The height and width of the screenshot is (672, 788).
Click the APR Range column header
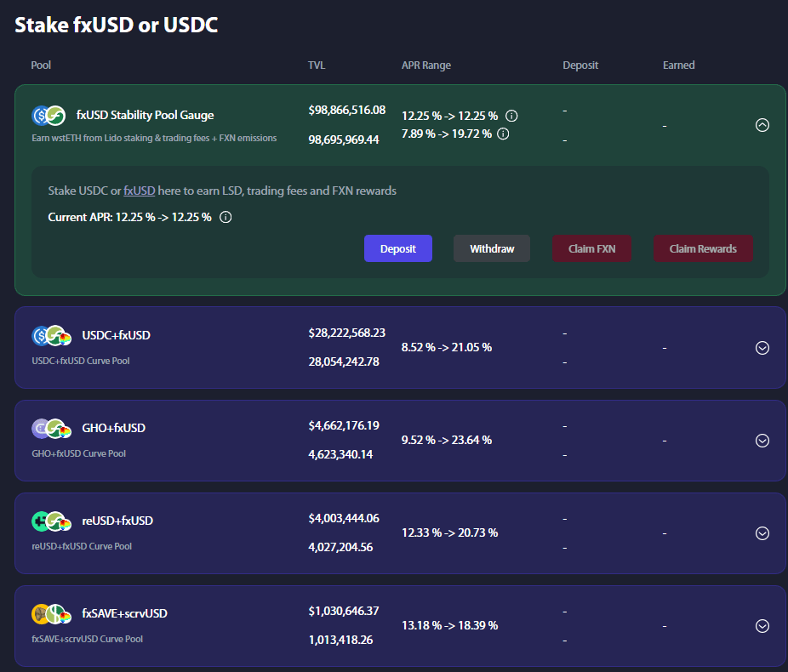click(426, 65)
